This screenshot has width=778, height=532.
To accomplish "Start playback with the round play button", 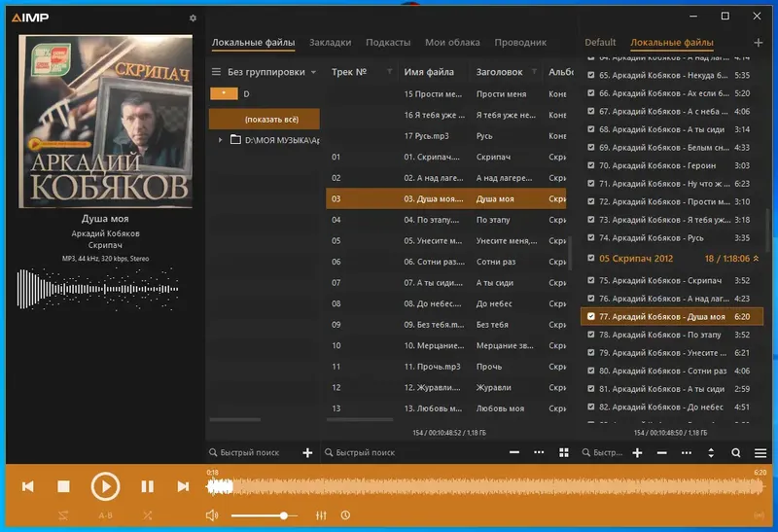I will click(x=105, y=486).
